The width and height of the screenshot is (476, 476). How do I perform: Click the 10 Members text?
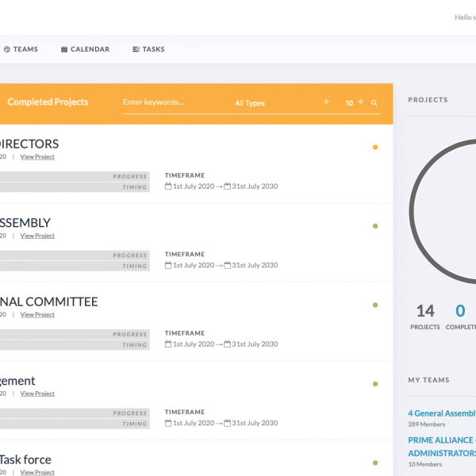pyautogui.click(x=424, y=464)
